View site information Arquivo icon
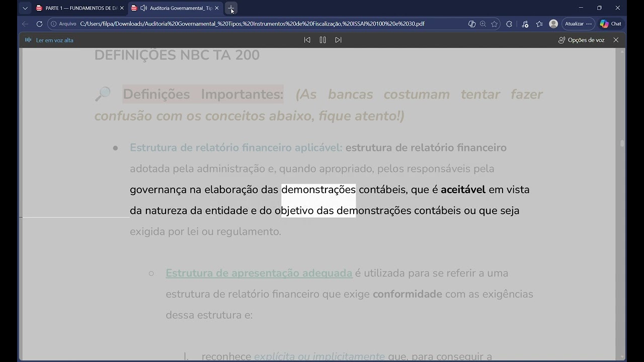Image resolution: width=644 pixels, height=362 pixels. click(64, 24)
